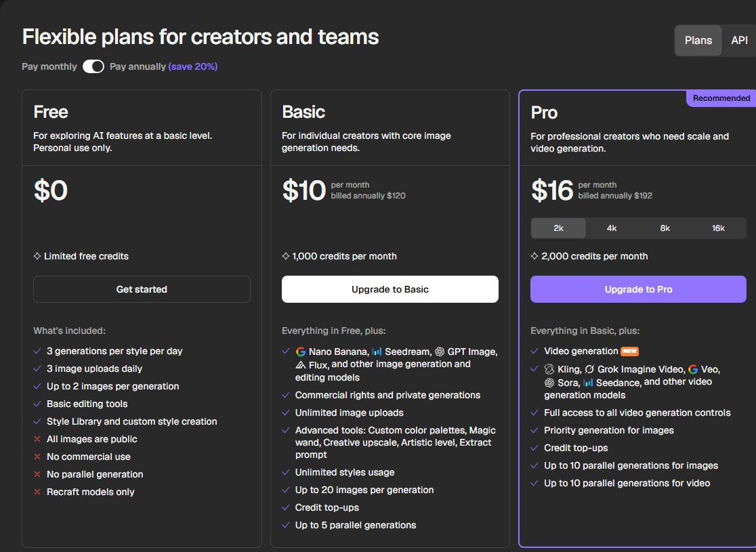
Task: Click the Seedance icon in Pro plan
Action: (x=588, y=383)
